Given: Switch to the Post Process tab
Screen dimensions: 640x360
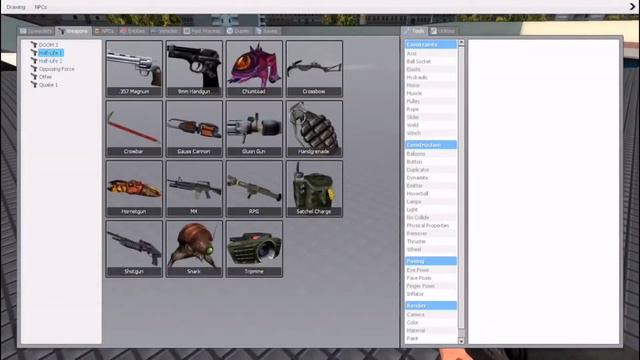Looking at the screenshot, I should coord(202,31).
